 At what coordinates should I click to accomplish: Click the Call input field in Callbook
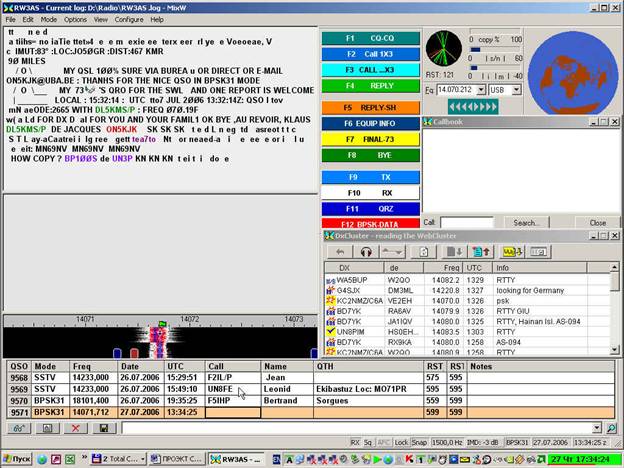pos(467,223)
